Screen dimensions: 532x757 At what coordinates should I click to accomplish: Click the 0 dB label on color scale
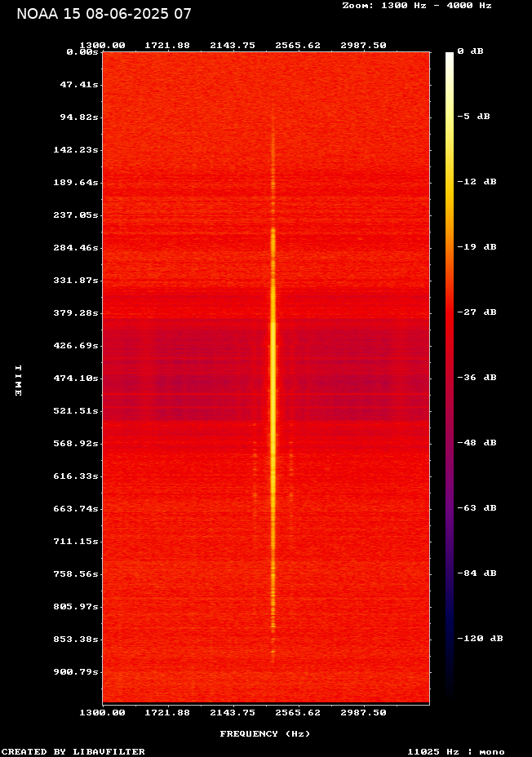click(x=470, y=51)
